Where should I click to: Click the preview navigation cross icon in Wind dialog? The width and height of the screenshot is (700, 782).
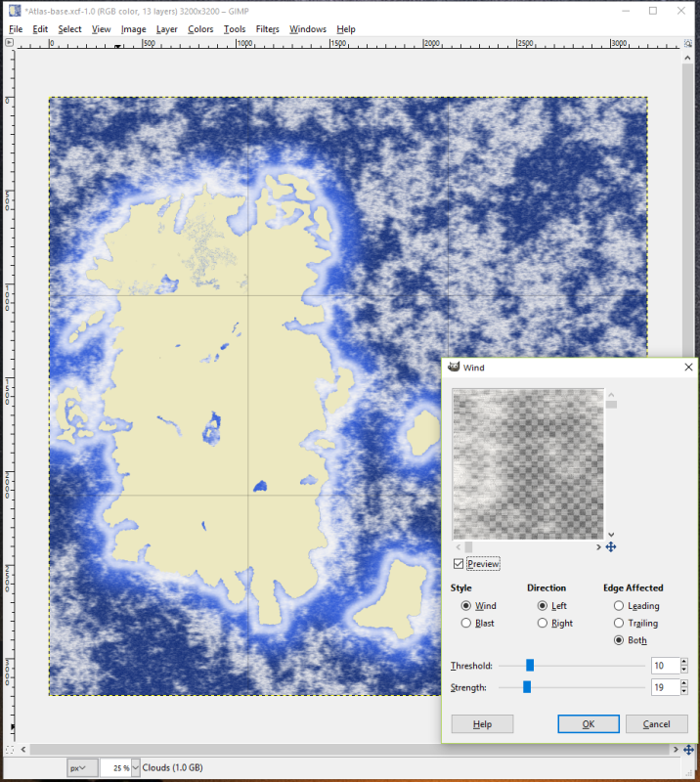[x=611, y=547]
